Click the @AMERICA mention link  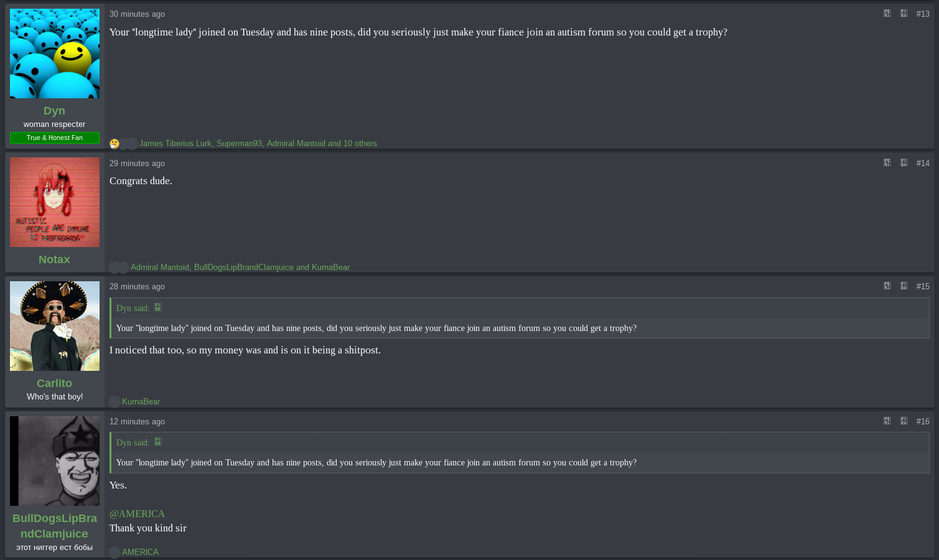[x=137, y=514]
